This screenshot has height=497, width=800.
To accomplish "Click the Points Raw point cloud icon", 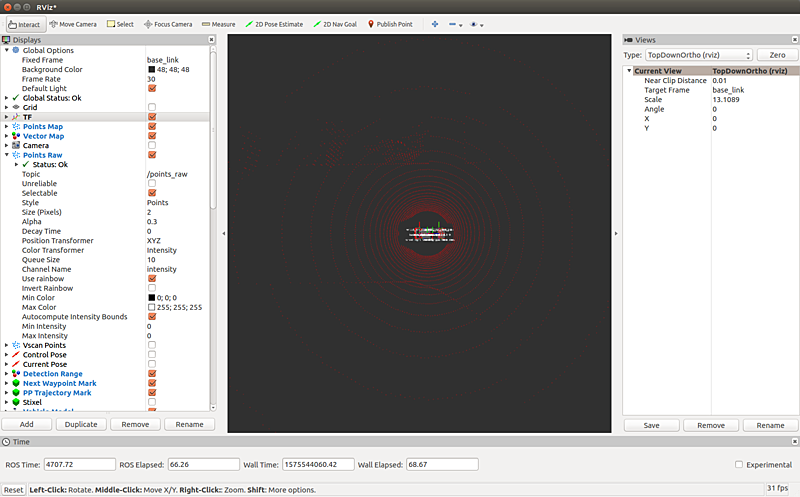I will coord(16,155).
